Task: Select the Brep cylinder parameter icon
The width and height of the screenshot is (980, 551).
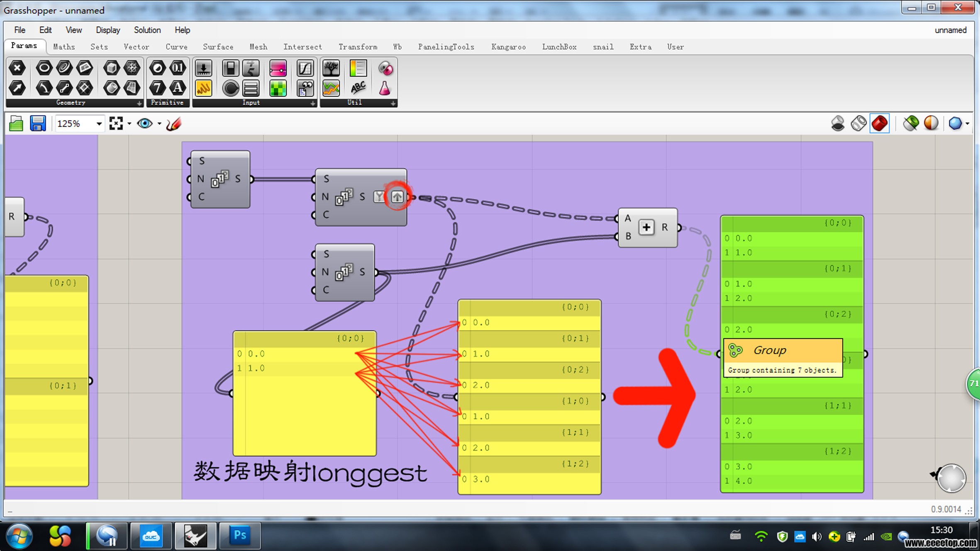Action: point(111,87)
